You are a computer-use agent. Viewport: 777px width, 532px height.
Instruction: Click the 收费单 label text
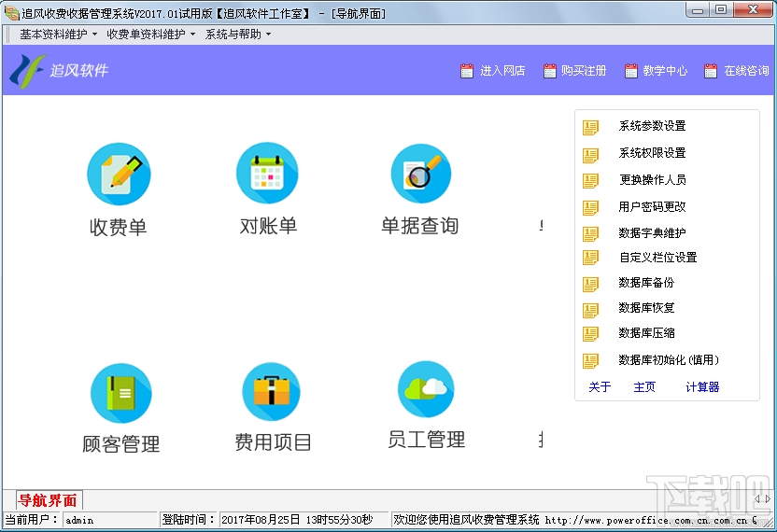[118, 228]
